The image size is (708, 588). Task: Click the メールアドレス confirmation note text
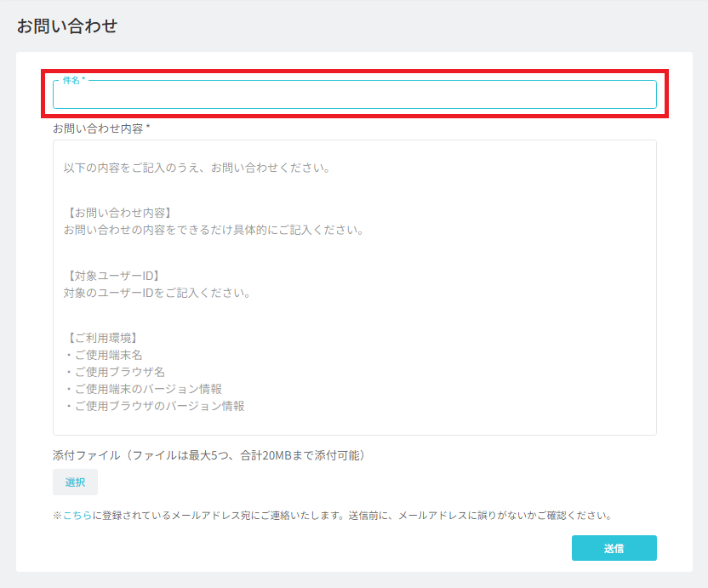[334, 516]
